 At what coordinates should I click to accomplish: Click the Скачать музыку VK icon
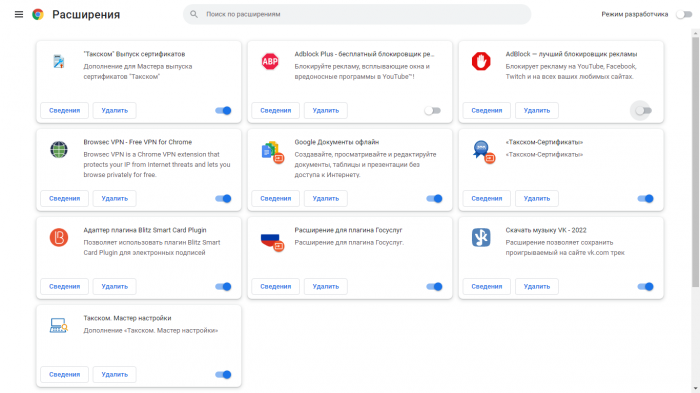(481, 237)
